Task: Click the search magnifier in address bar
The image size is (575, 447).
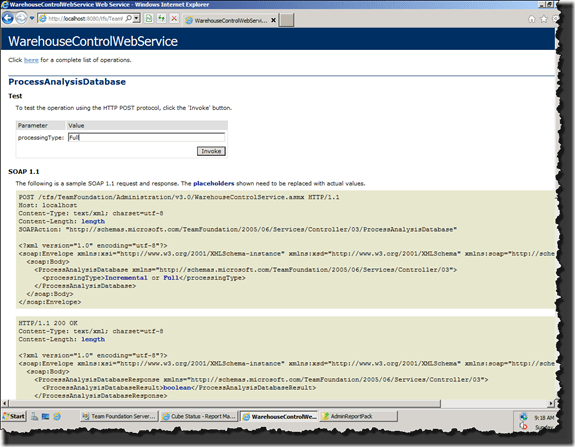Action: 129,18
